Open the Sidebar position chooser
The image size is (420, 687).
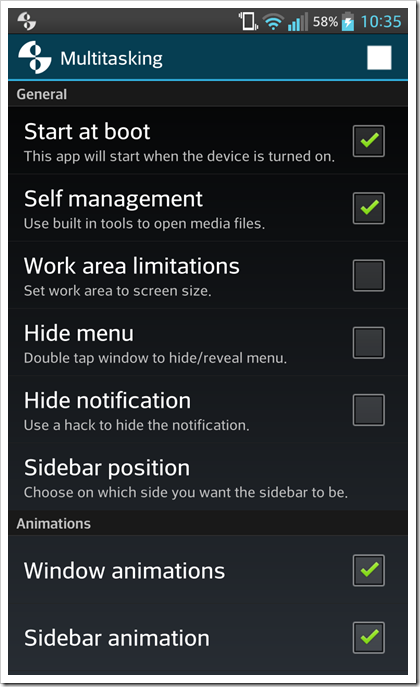click(x=208, y=477)
